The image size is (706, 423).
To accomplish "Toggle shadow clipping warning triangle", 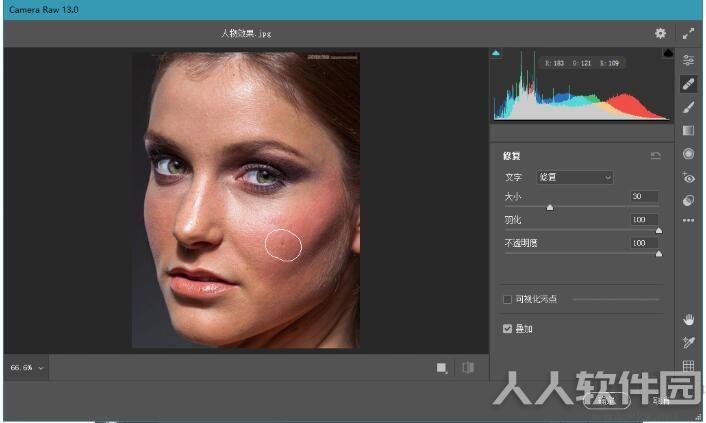I will point(496,53).
